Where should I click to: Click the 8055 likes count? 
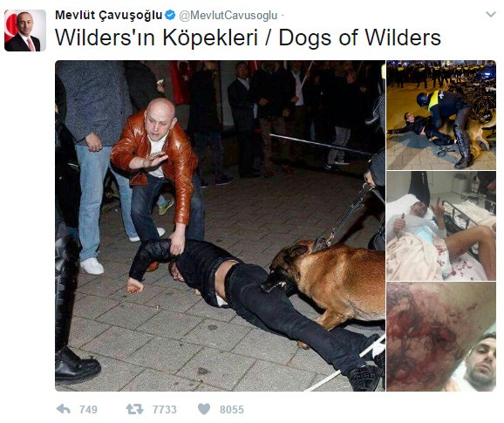[x=232, y=410]
